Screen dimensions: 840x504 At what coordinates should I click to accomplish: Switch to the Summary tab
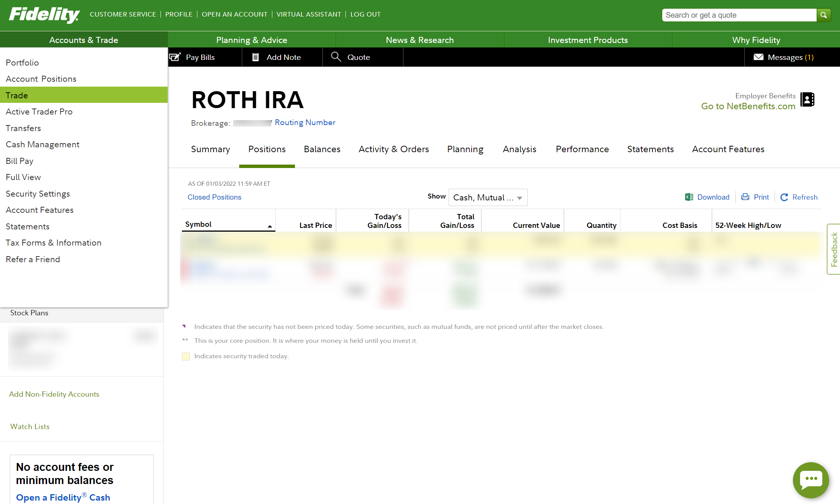210,149
